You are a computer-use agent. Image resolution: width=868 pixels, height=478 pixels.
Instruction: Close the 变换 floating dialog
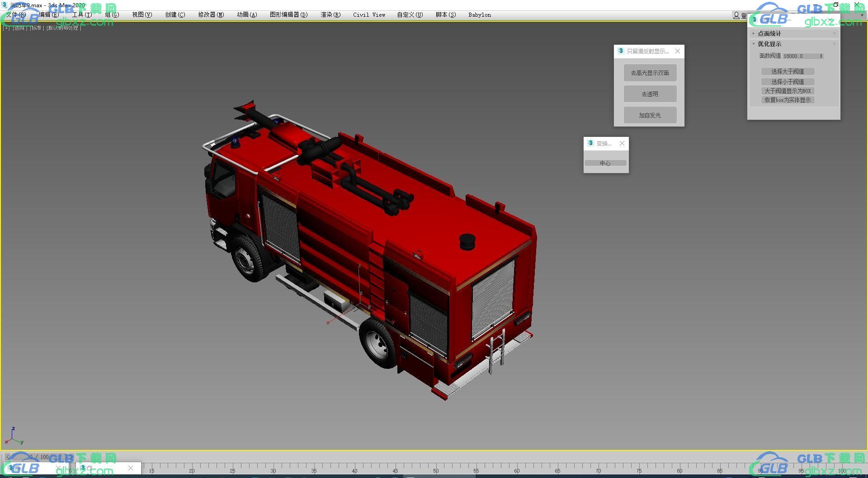622,143
